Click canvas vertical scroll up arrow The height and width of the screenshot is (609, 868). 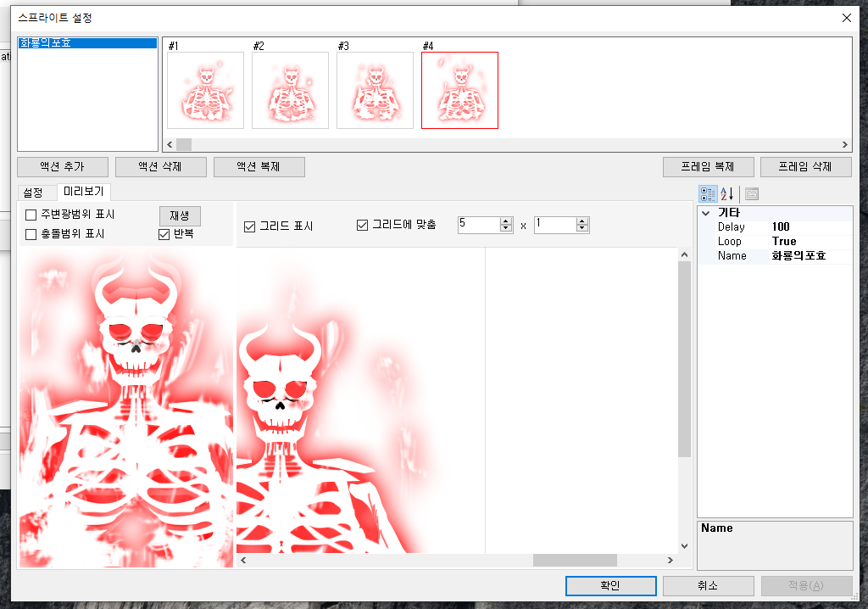click(684, 255)
